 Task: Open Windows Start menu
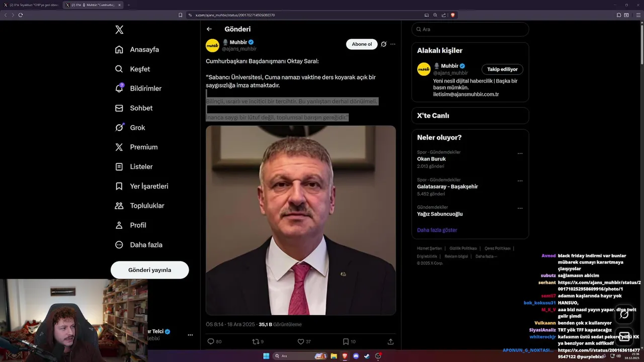pyautogui.click(x=266, y=356)
